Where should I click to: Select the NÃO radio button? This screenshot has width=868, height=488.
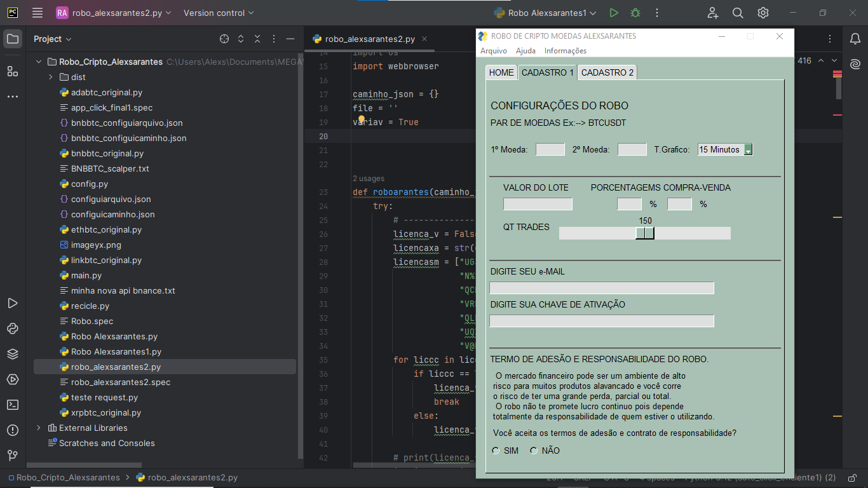pos(534,451)
